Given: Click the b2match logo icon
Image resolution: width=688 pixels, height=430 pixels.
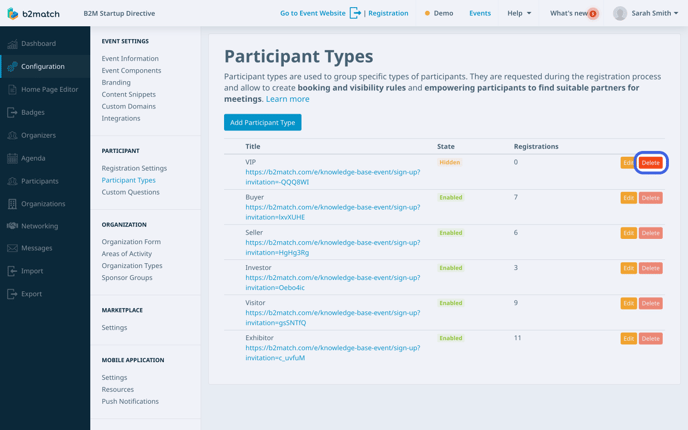Looking at the screenshot, I should tap(13, 14).
